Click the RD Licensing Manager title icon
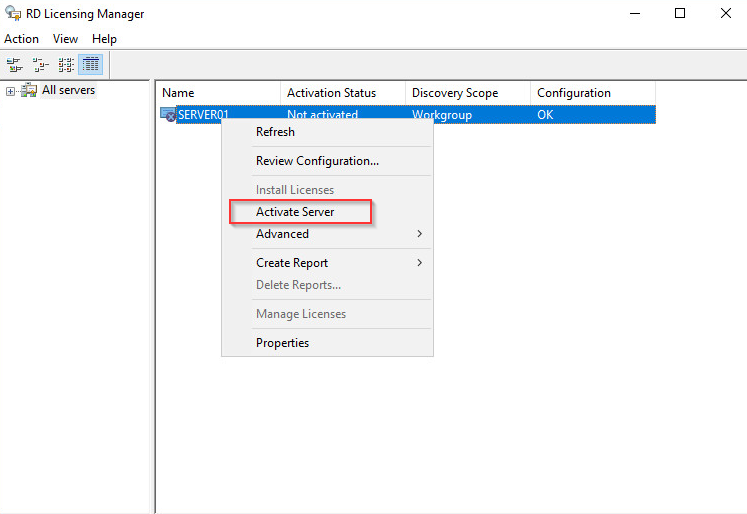This screenshot has height=514, width=747. pyautogui.click(x=11, y=14)
